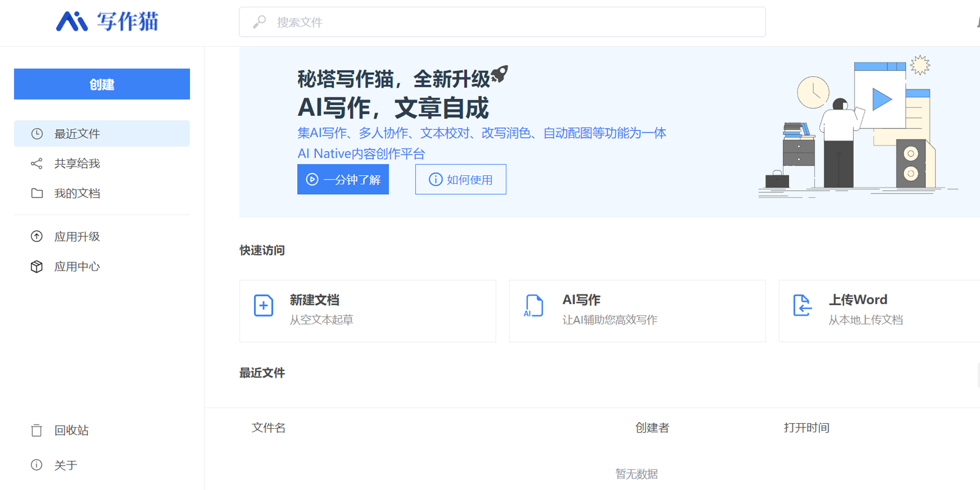The height and width of the screenshot is (490, 980).
Task: Click the 我的文档 folder icon
Action: pos(37,193)
